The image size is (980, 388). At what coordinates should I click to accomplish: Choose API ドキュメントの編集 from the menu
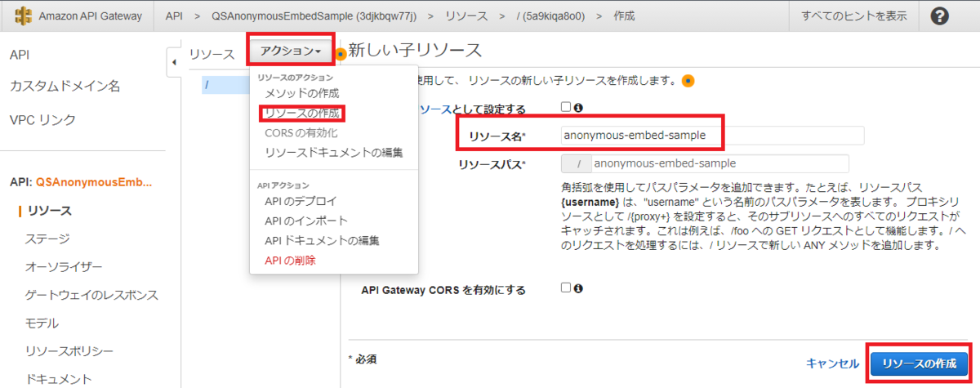click(x=322, y=240)
